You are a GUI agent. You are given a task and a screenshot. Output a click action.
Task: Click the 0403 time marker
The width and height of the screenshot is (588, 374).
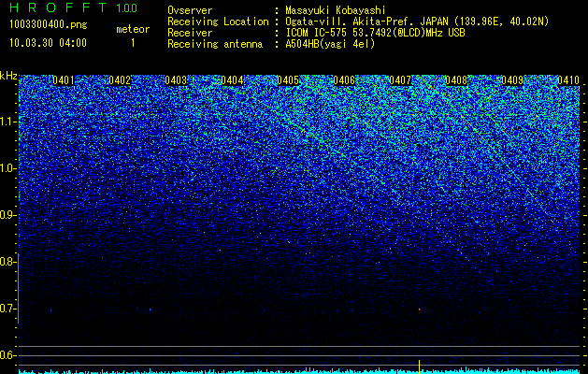[x=176, y=80]
